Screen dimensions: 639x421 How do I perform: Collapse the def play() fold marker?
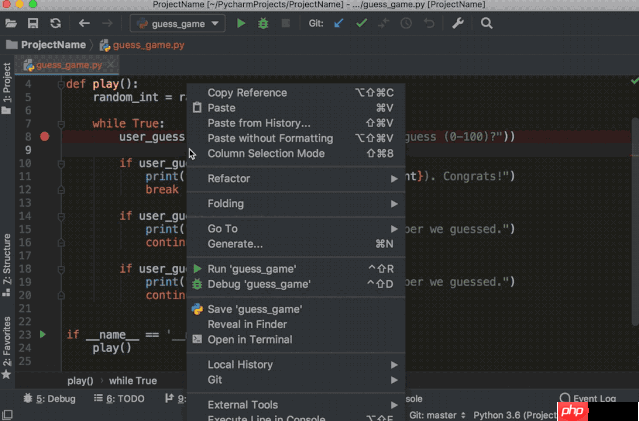(x=61, y=84)
